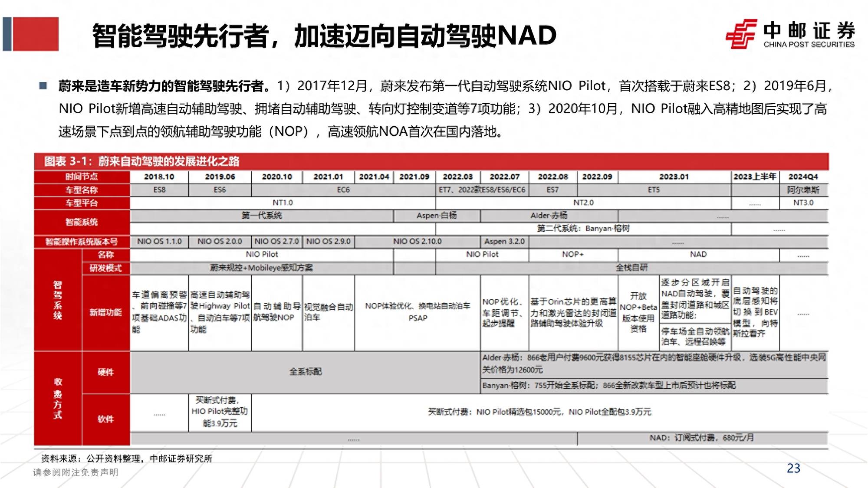The image size is (868, 488).
Task: Select the NIO OS 2.7.0 cell
Action: pos(277,242)
